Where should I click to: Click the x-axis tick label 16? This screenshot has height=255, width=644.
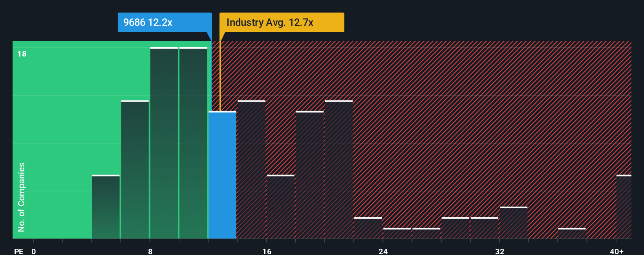[267, 251]
